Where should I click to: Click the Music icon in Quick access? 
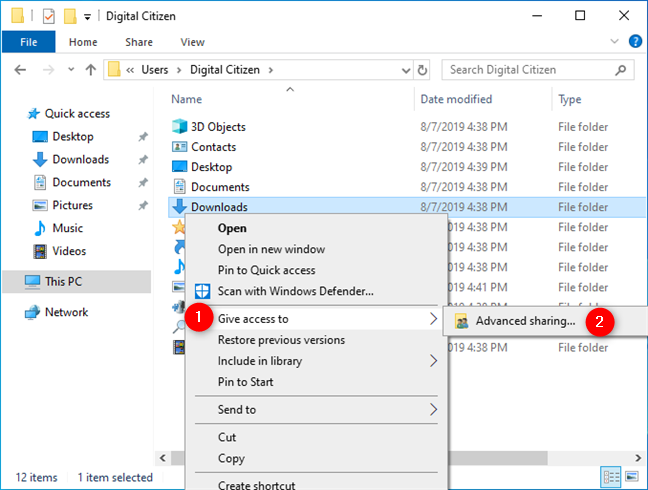point(40,228)
